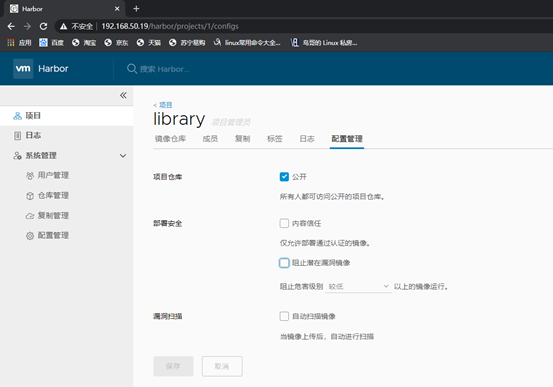This screenshot has width=553, height=387.
Task: Click the < 项目 breadcrumb link
Action: click(x=163, y=105)
